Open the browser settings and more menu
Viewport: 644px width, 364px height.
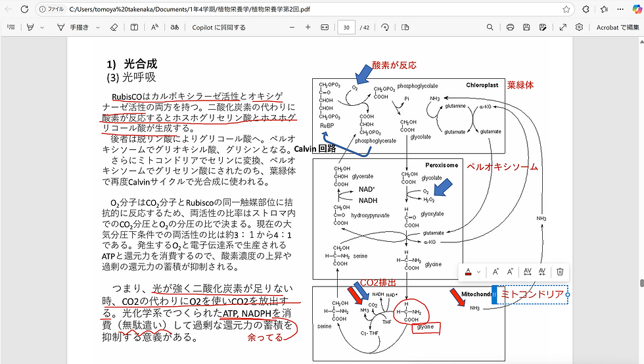tap(620, 9)
